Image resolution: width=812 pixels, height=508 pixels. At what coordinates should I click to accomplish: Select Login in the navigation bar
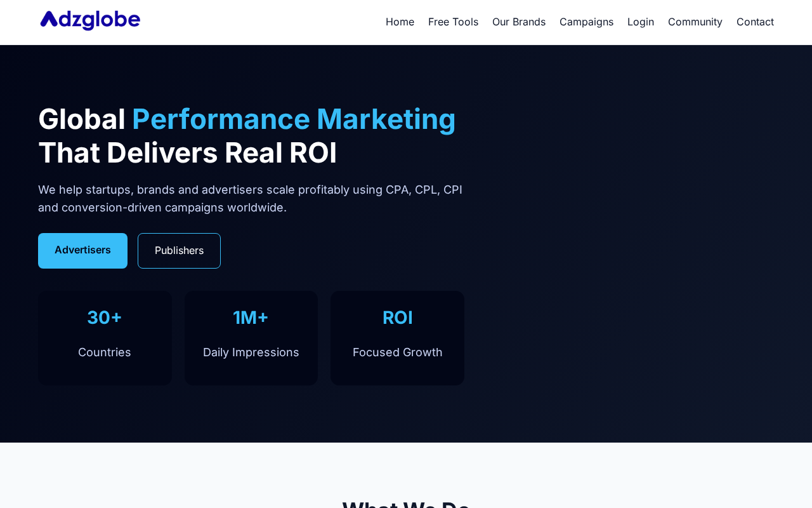[x=641, y=22]
